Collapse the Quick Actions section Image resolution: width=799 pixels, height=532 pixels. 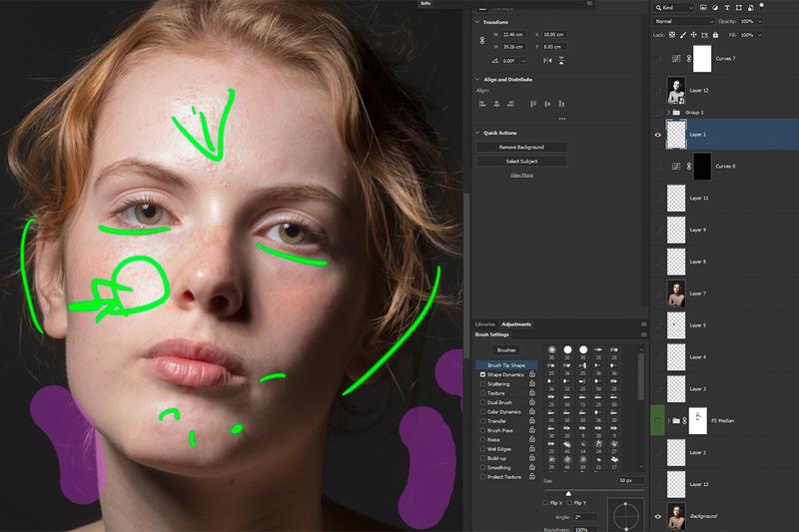coord(476,133)
